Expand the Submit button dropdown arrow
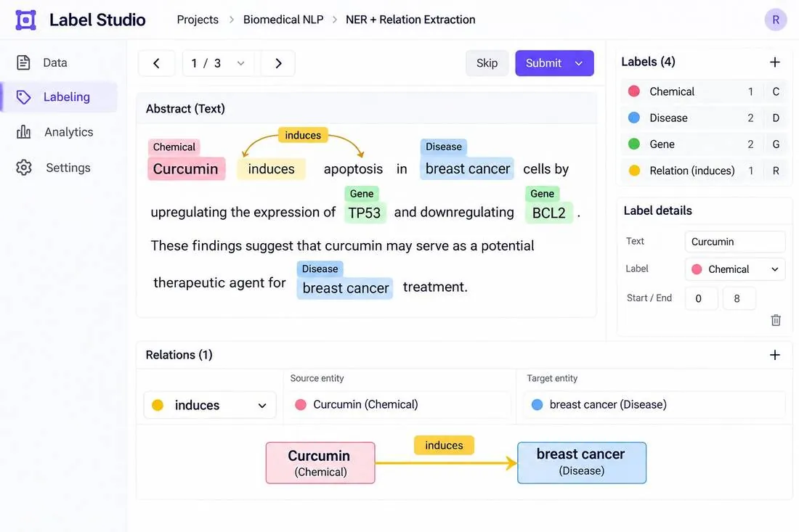Screen dimensions: 799x532 pyautogui.click(x=579, y=63)
